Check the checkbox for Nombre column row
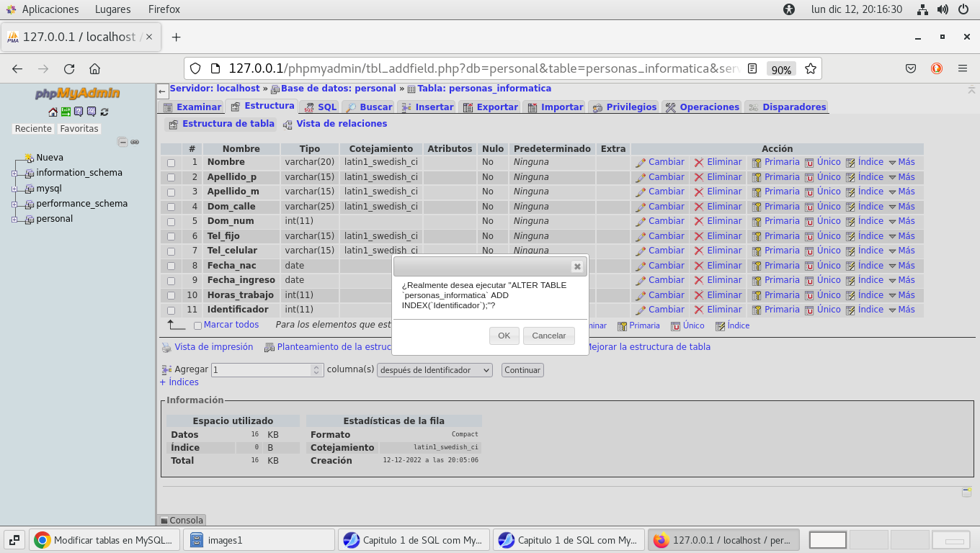This screenshot has height=553, width=980. pos(171,163)
